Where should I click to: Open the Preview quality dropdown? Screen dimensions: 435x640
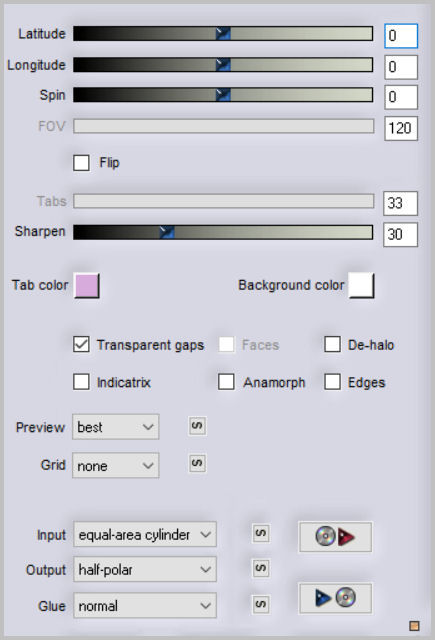pos(115,427)
